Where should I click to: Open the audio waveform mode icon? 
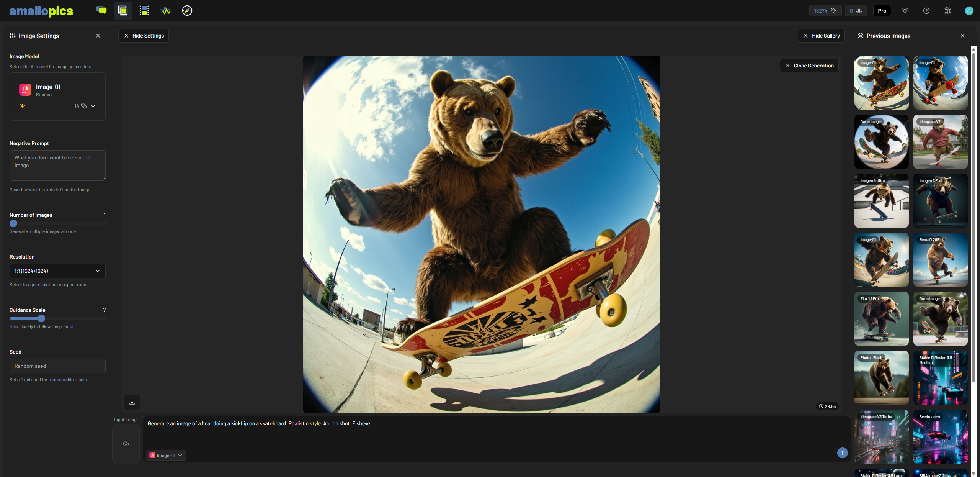click(166, 10)
